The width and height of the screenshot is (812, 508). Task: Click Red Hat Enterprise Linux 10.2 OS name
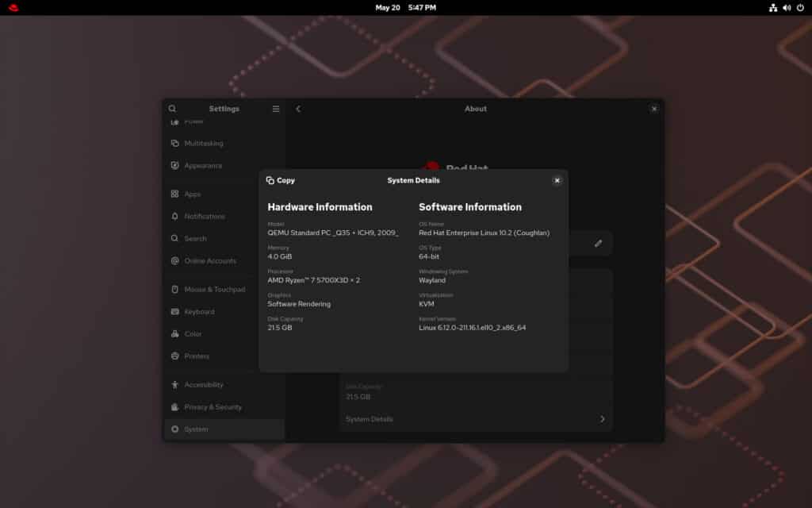[485, 233]
